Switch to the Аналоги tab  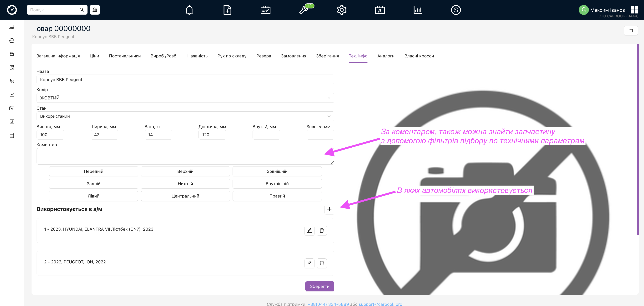click(x=386, y=56)
